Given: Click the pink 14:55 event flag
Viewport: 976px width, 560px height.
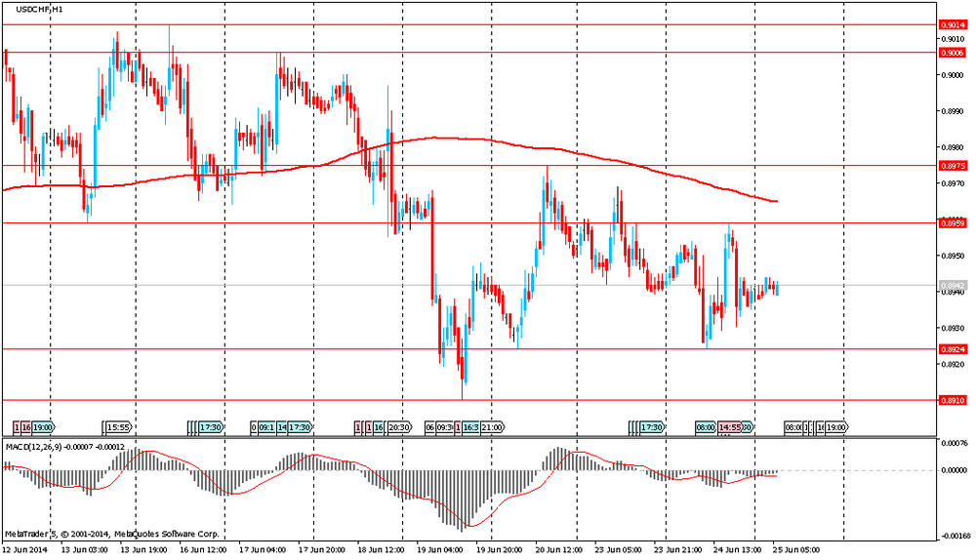Looking at the screenshot, I should point(729,427).
